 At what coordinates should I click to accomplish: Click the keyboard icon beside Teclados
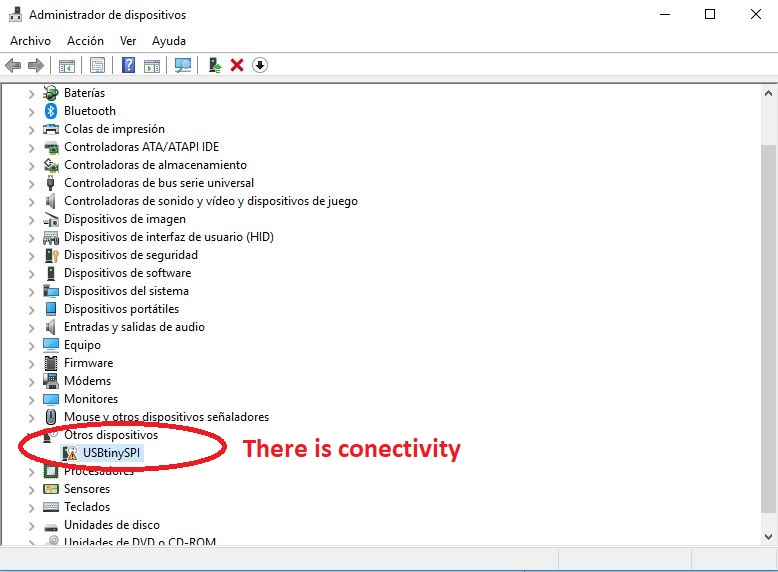coord(51,507)
